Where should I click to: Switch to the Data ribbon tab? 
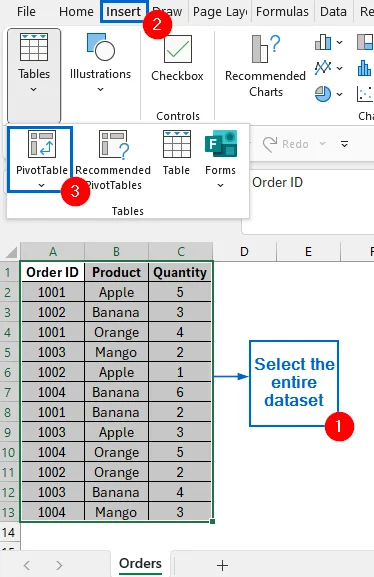pyautogui.click(x=333, y=11)
